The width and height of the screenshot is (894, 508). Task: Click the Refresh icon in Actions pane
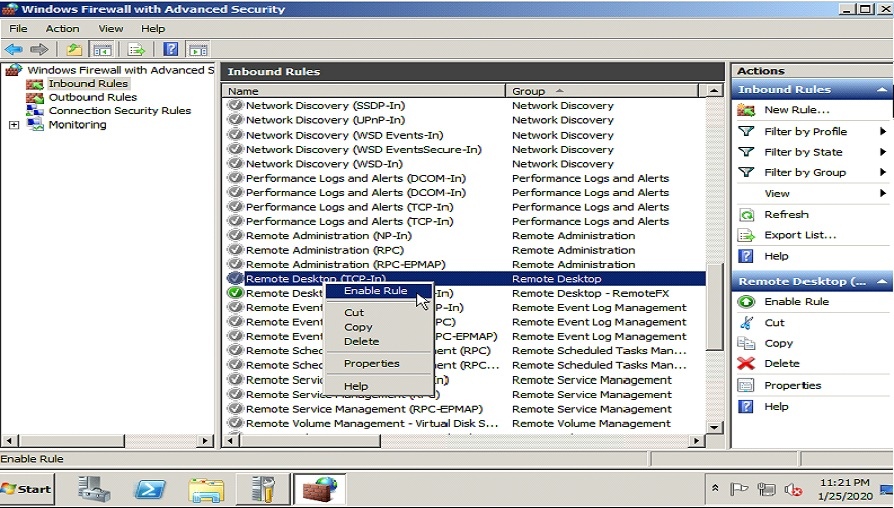point(746,215)
